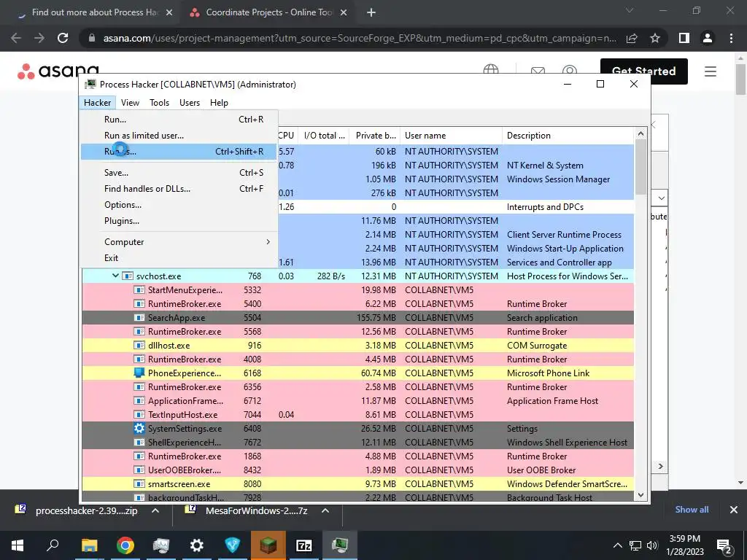Screen dimensions: 747x560
Task: Click icon of RuntimeBroker.exe PID 1868
Action: 139,456
